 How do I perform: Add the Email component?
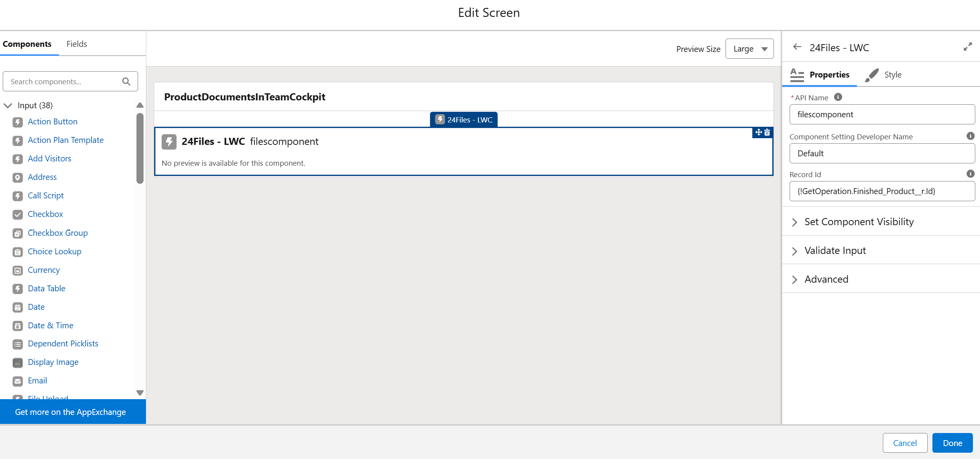[x=37, y=381]
